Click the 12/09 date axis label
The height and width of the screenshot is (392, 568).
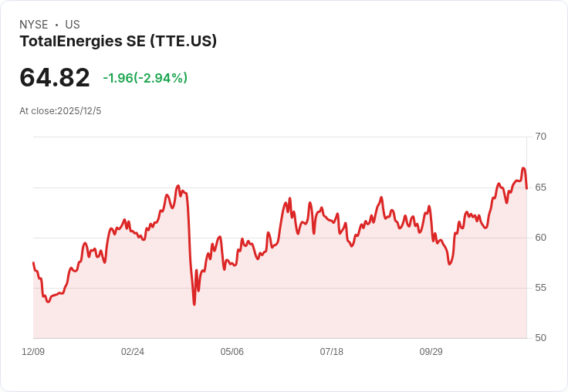point(33,351)
